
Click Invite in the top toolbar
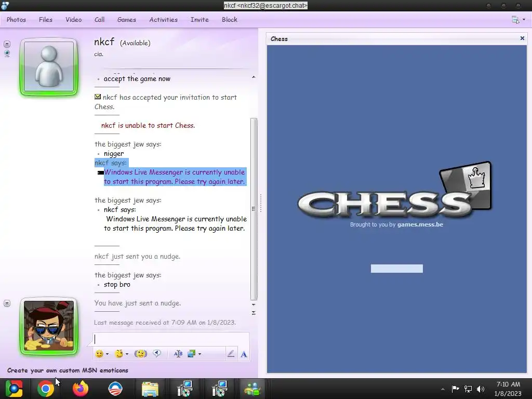tap(199, 20)
